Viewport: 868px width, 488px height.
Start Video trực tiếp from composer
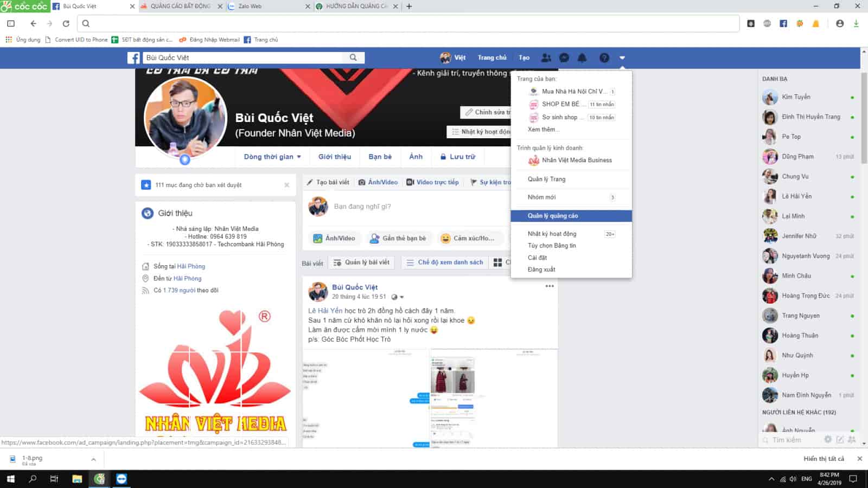[432, 182]
